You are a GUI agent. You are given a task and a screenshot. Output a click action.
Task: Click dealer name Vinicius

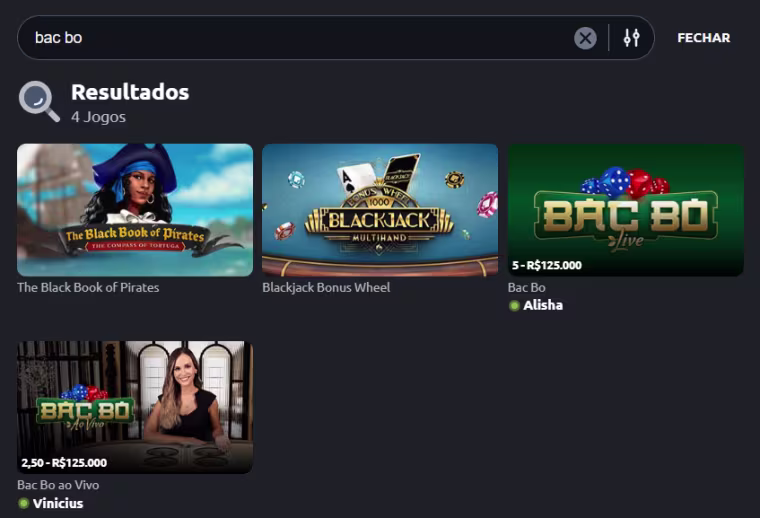point(58,503)
